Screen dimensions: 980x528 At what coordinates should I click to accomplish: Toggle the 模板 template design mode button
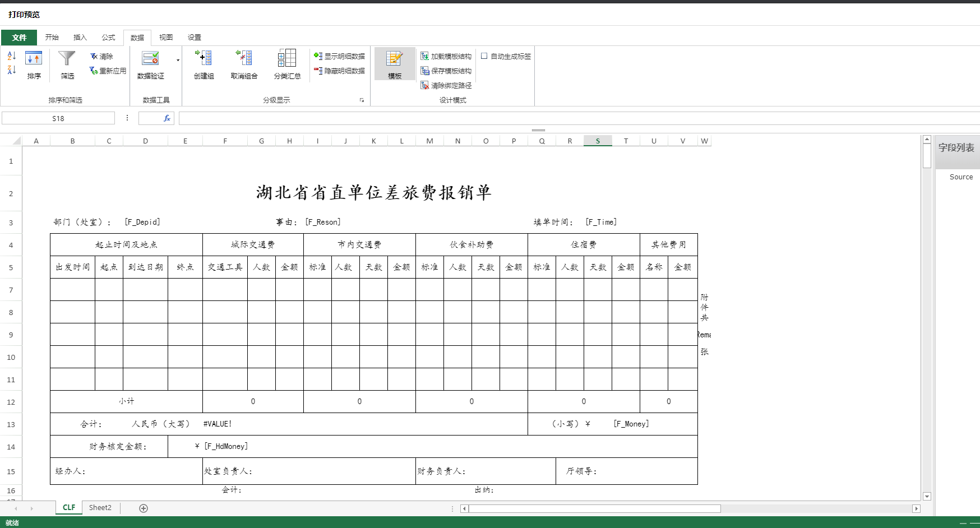tap(395, 65)
